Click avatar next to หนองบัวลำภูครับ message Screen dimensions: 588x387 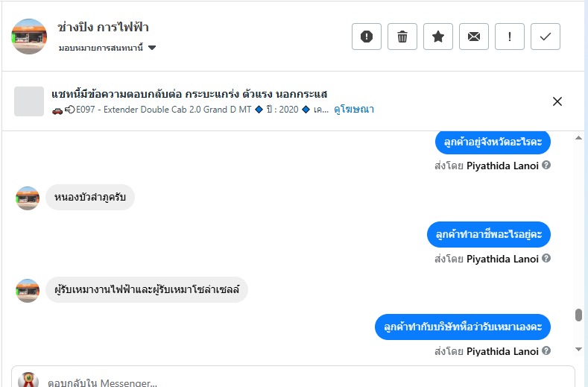[28, 198]
